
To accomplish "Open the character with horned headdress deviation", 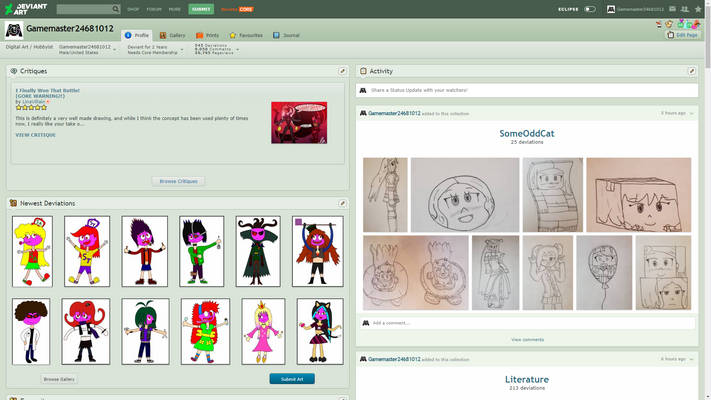I will pos(258,251).
